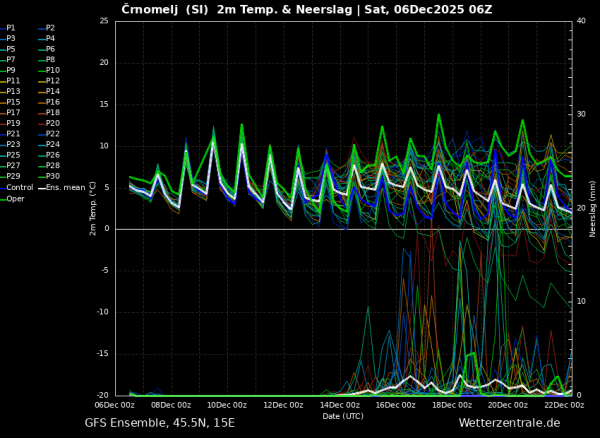Click the P22 legend entry

48,134
